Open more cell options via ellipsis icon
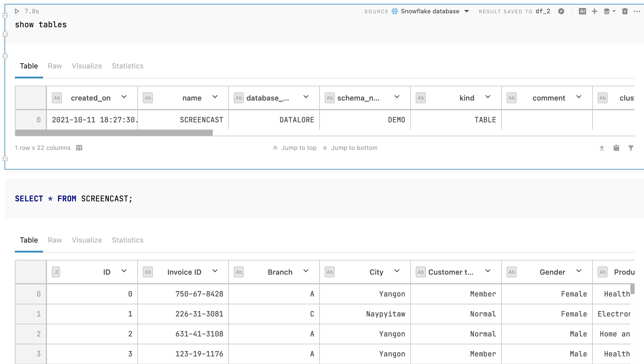 638,11
